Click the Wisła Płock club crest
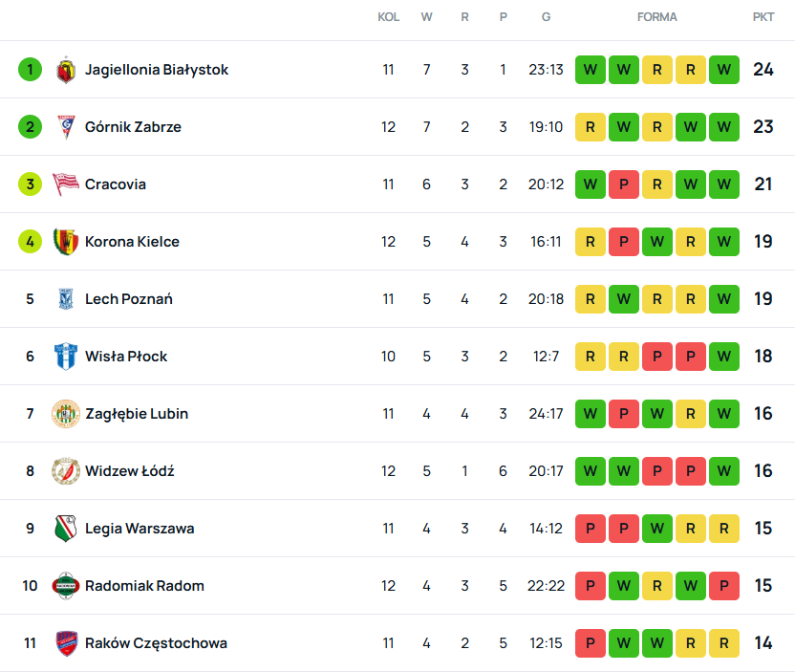The width and height of the screenshot is (795, 672). pos(65,357)
